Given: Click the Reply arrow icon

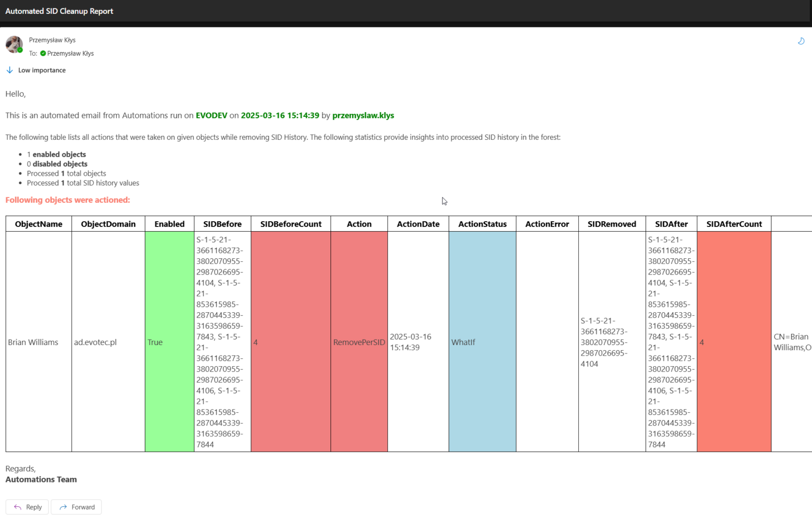Looking at the screenshot, I should pyautogui.click(x=19, y=506).
